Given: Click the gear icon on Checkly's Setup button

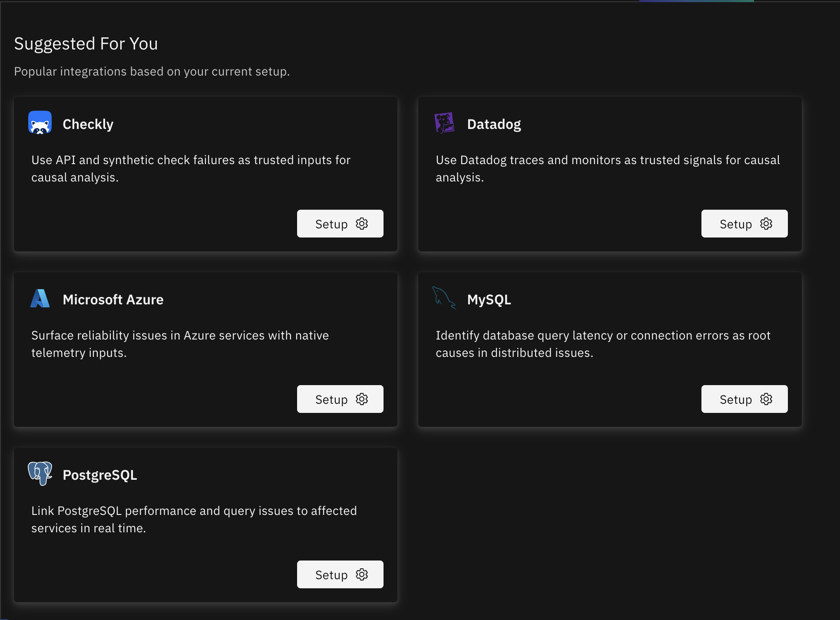Looking at the screenshot, I should click(x=362, y=224).
